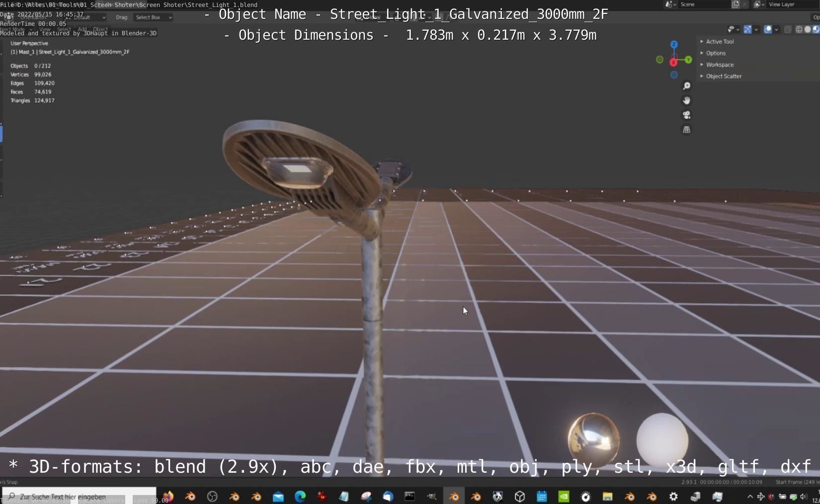Click the volume speaker tray icon
820x504 pixels.
tap(804, 497)
